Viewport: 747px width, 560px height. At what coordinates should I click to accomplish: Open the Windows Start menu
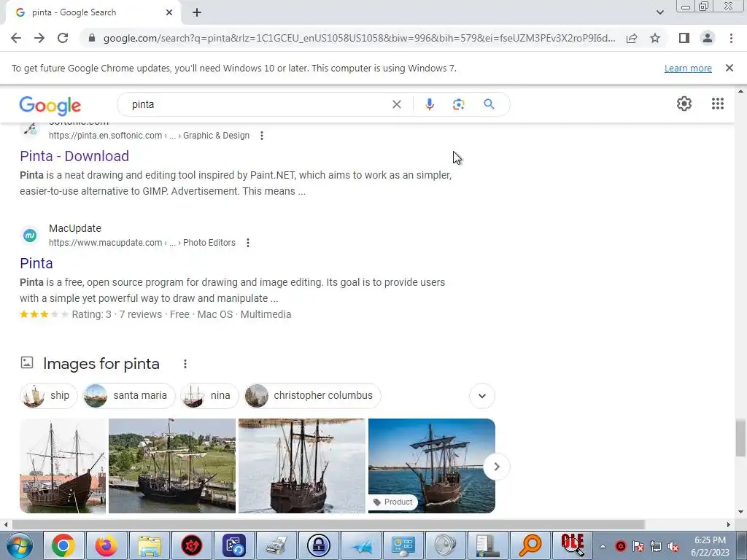[x=20, y=545]
